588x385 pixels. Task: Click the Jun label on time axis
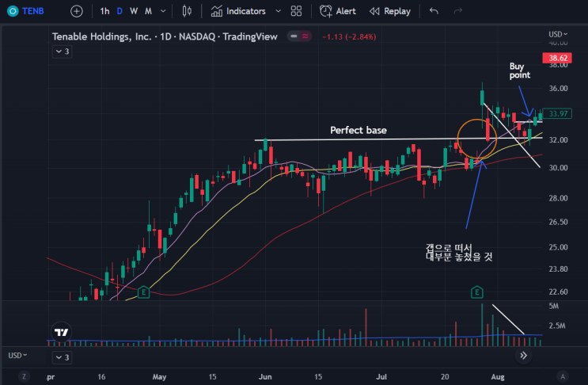265,377
